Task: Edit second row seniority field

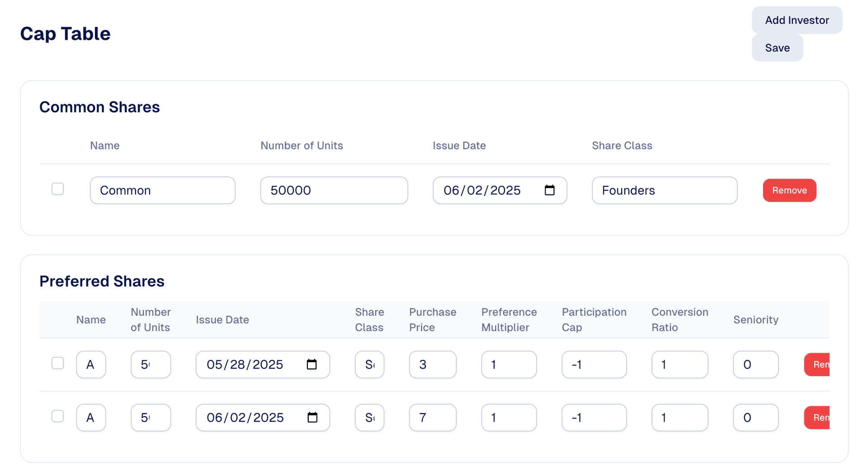Action: pos(755,417)
